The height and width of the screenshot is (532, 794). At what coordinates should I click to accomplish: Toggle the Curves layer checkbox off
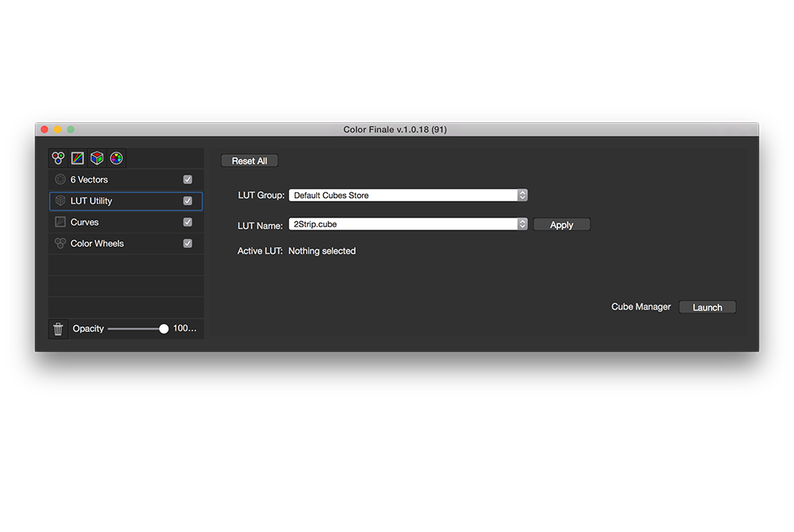point(187,222)
